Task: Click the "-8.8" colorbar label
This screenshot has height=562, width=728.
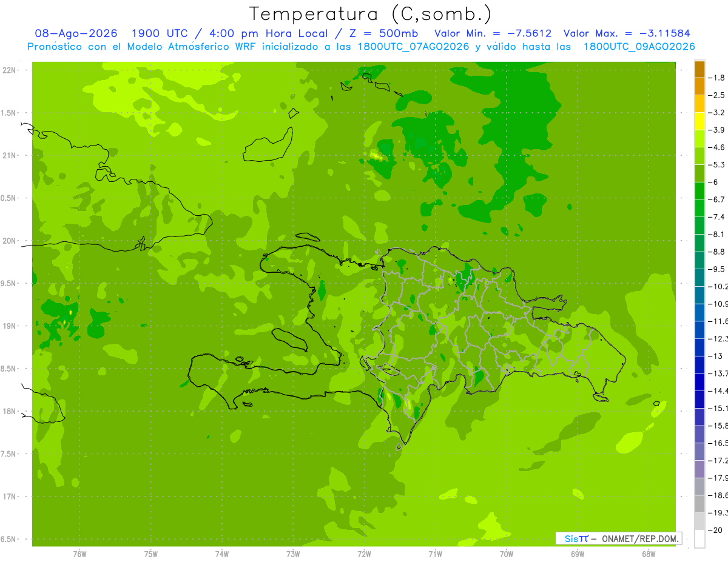Action: [716, 252]
